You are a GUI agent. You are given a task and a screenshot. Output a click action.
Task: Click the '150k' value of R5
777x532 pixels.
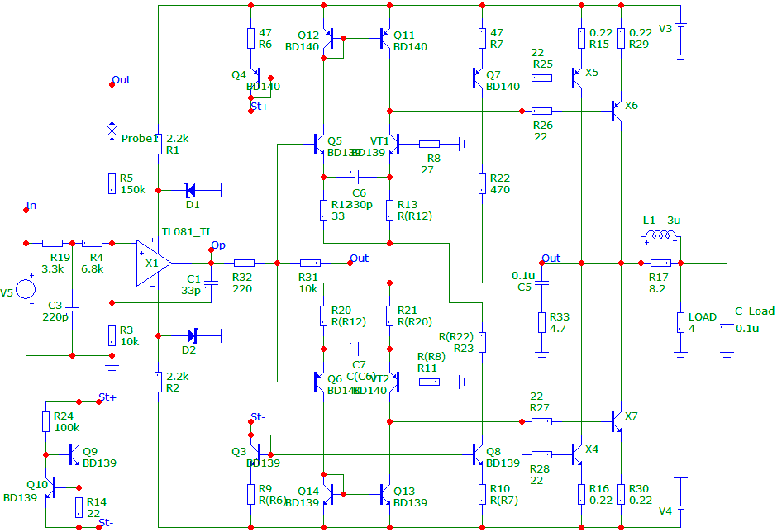[x=133, y=190]
